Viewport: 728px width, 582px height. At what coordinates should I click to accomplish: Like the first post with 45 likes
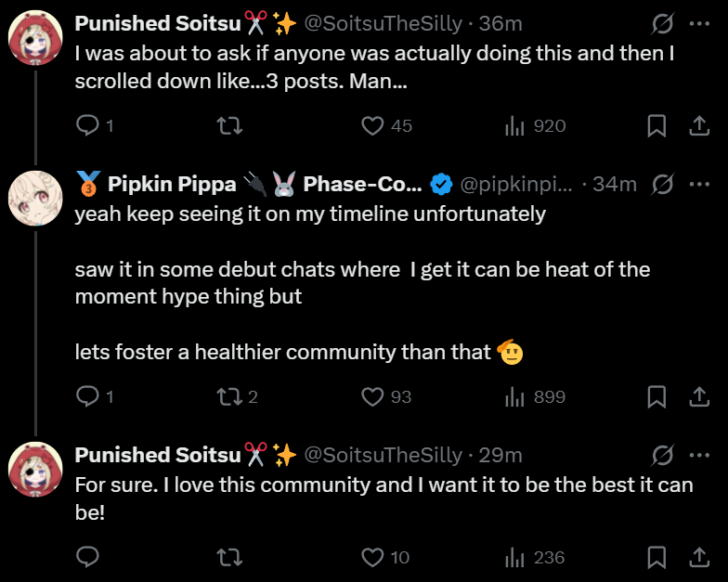[x=372, y=126]
